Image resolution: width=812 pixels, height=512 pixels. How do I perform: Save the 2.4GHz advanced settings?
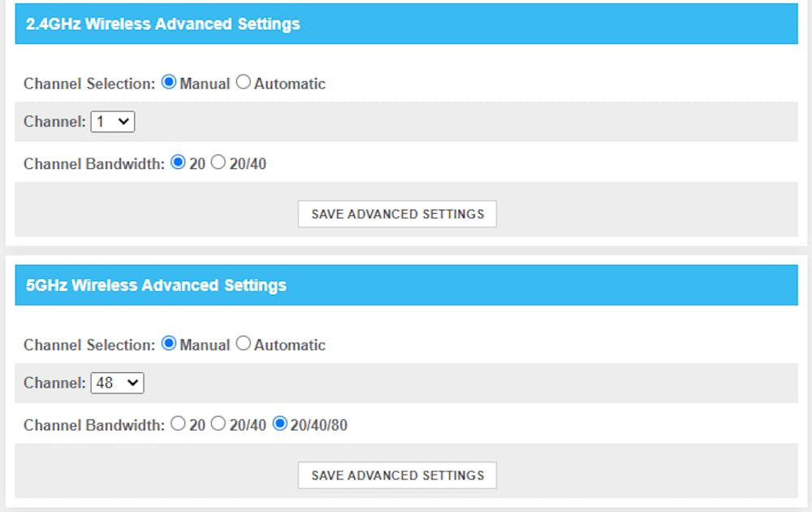[x=397, y=214]
